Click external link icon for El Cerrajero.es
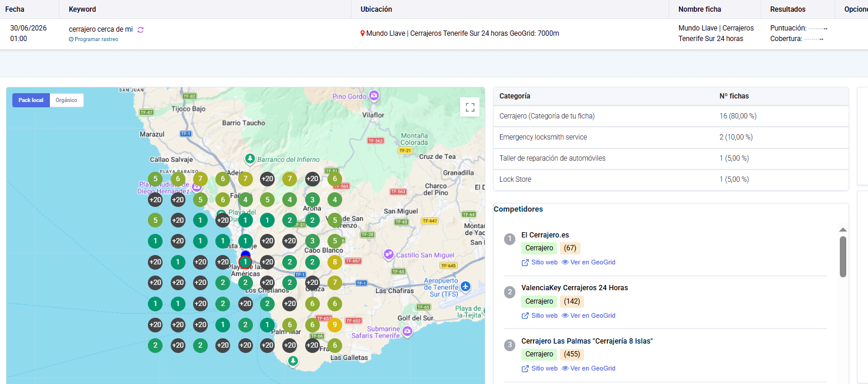This screenshot has height=384, width=868. pos(525,263)
